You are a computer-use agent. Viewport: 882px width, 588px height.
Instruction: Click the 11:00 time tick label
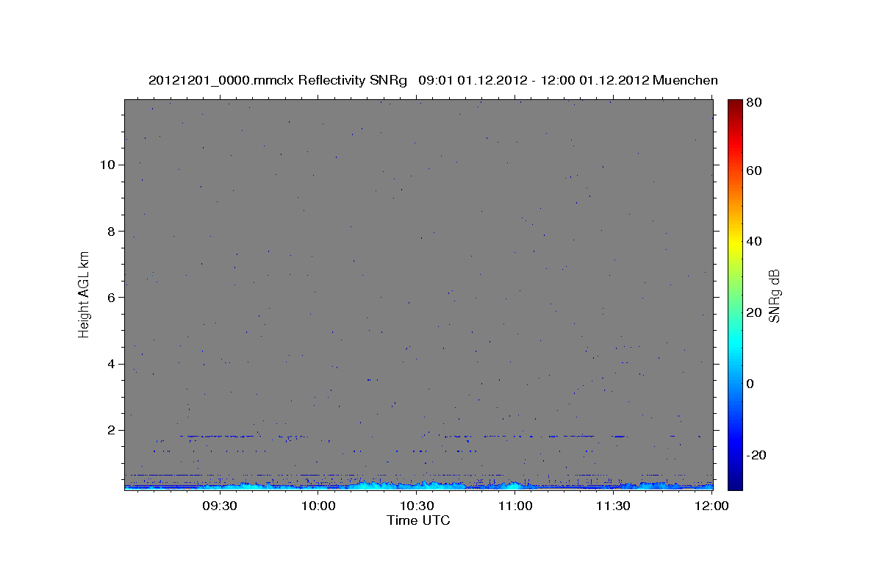[515, 506]
